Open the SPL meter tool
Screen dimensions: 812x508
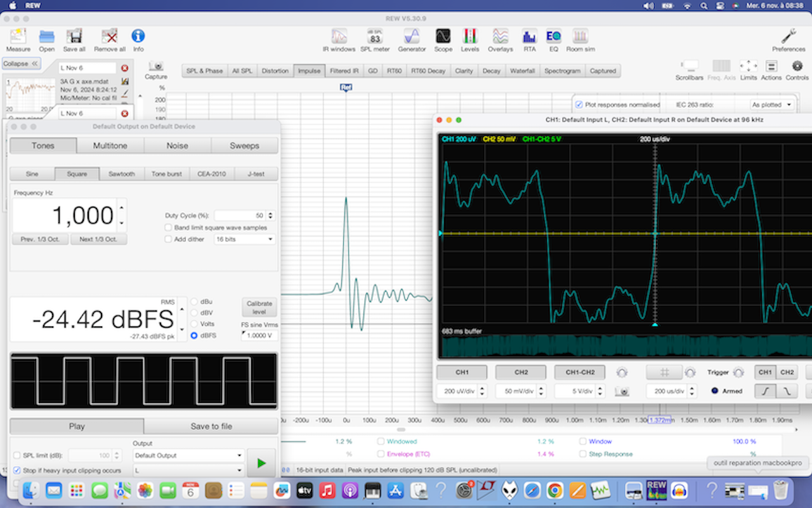(375, 38)
